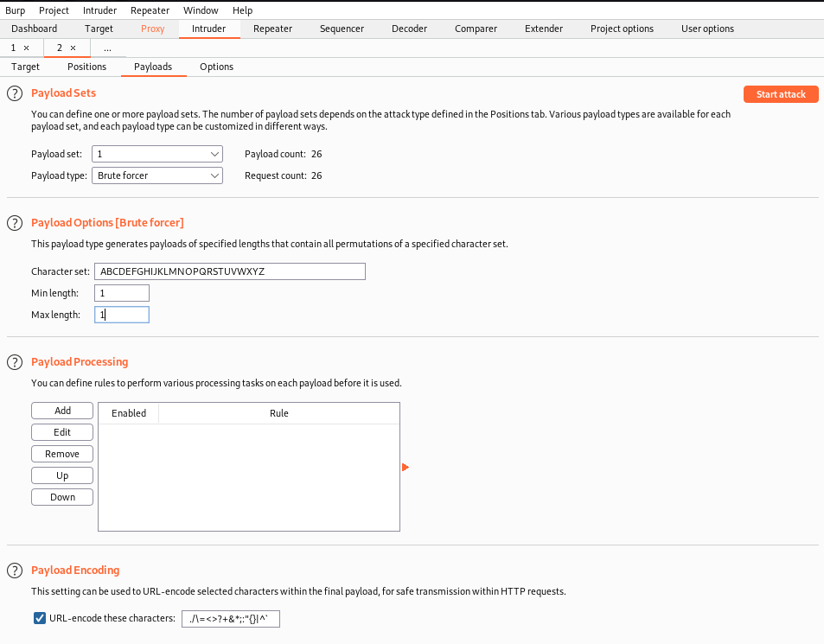
Task: Switch to the Options sub-tab
Action: (x=216, y=67)
